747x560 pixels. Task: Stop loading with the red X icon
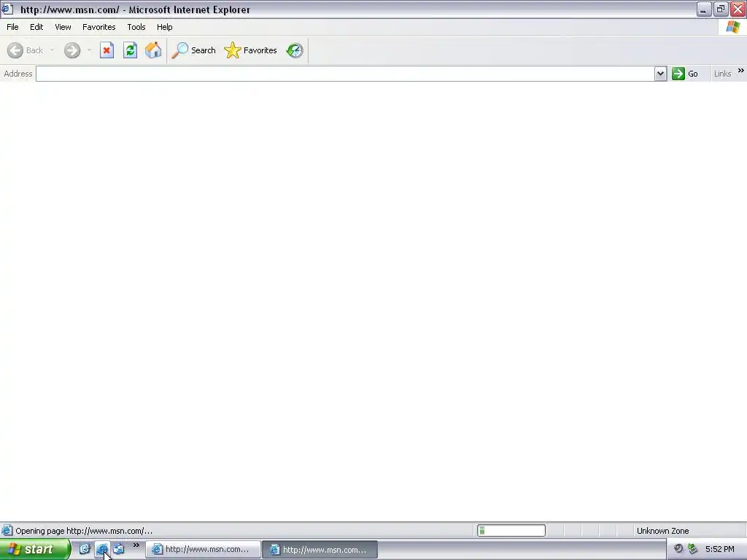pos(107,50)
